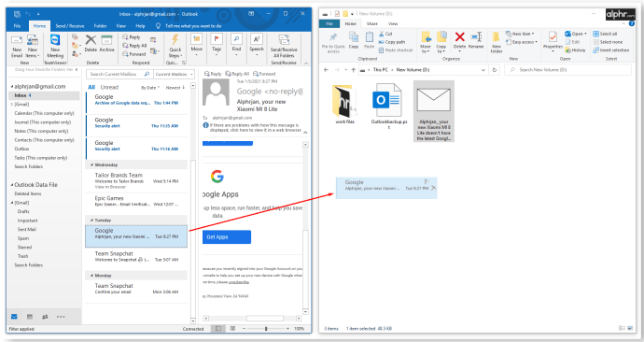Open Folder tab in Outlook
This screenshot has width=644, height=342.
[x=100, y=26]
